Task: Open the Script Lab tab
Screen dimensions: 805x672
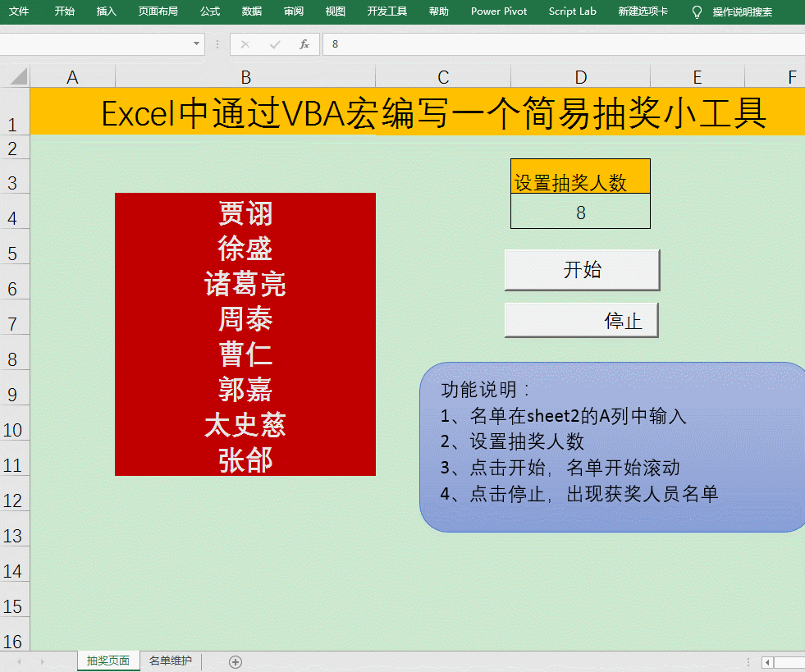Action: click(x=573, y=11)
